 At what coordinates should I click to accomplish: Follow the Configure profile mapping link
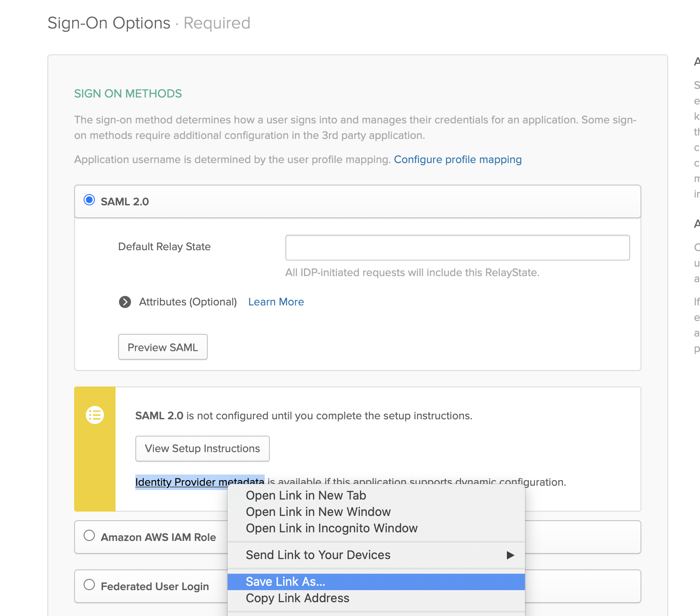(457, 160)
